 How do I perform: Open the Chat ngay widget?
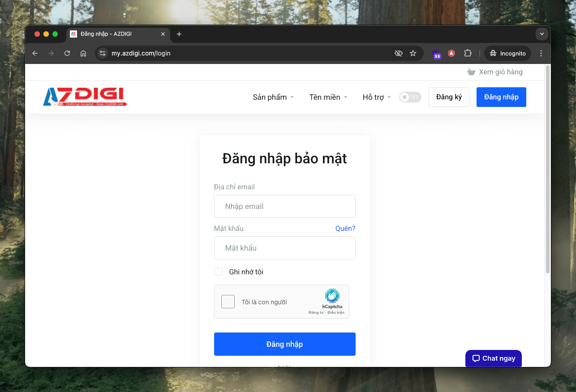tap(493, 358)
